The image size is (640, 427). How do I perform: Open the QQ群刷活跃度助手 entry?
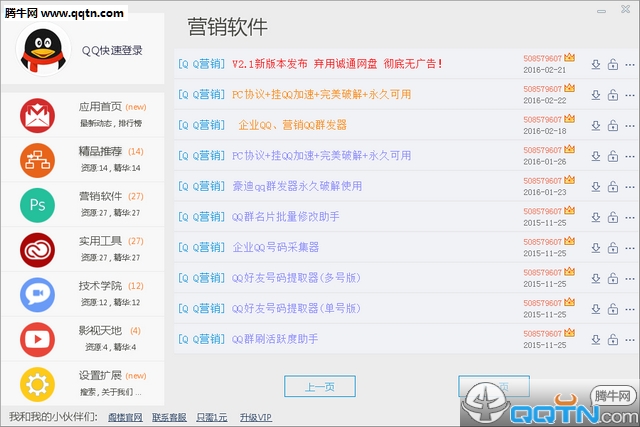[x=275, y=339]
